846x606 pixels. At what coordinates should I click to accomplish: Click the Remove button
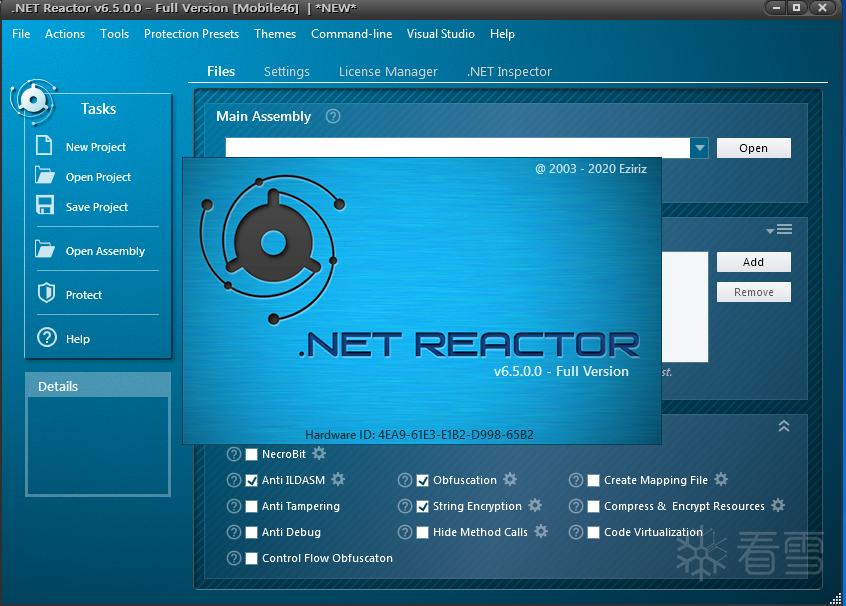click(x=753, y=292)
